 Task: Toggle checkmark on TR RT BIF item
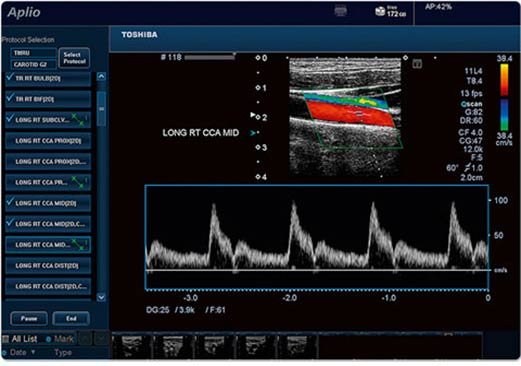pos(10,98)
